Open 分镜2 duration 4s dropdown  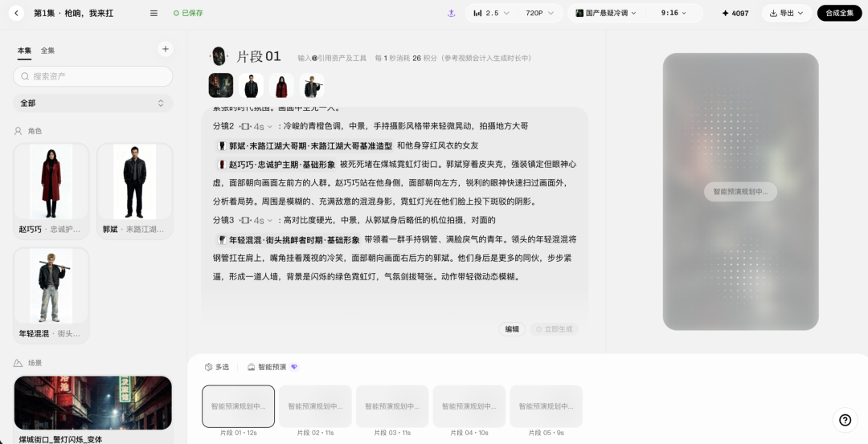[x=257, y=127]
